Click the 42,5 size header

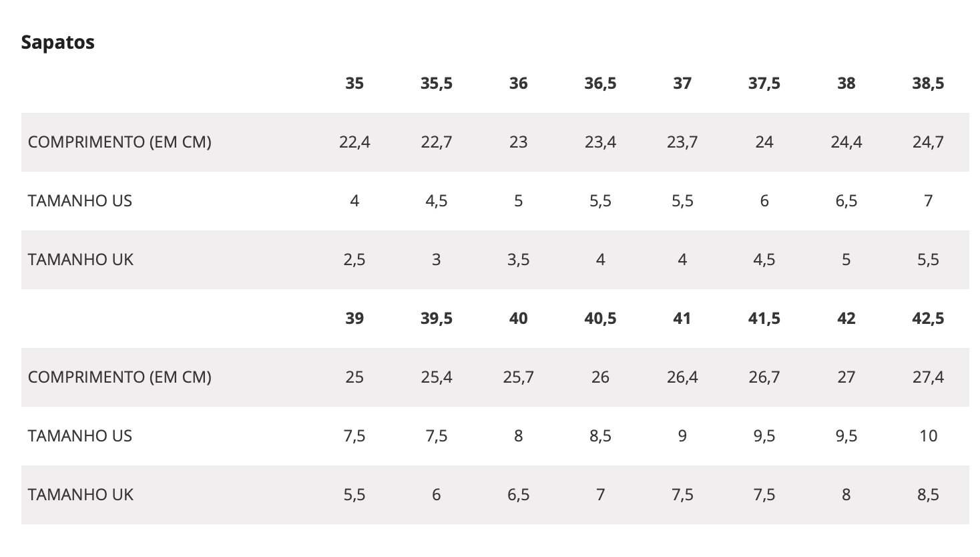pos(928,319)
